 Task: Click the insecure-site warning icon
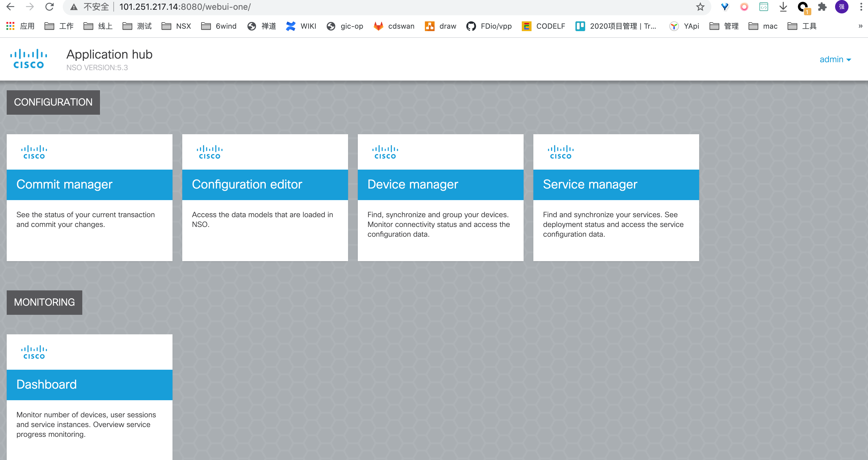74,7
